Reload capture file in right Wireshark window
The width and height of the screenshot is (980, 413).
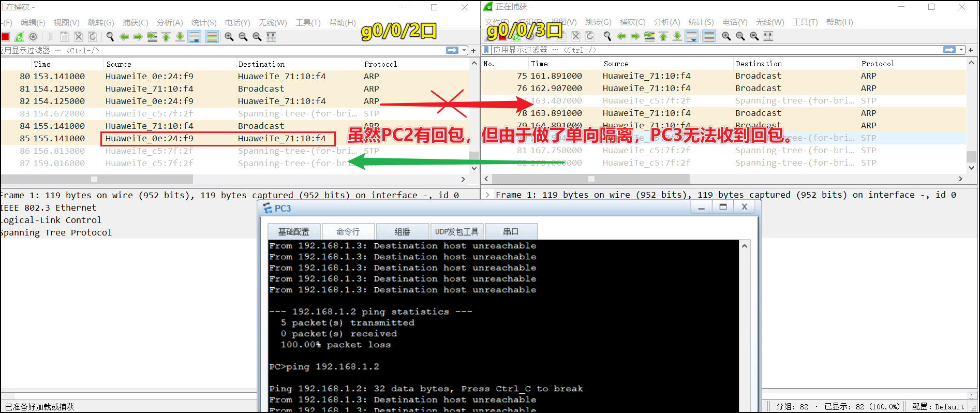click(590, 36)
